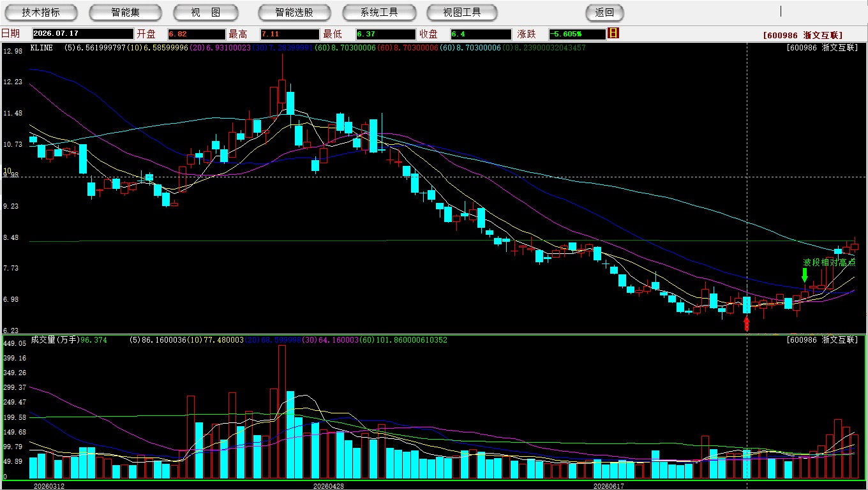Screen dimensions: 868x490
Task: Open the 智能集 menu
Action: pos(125,13)
